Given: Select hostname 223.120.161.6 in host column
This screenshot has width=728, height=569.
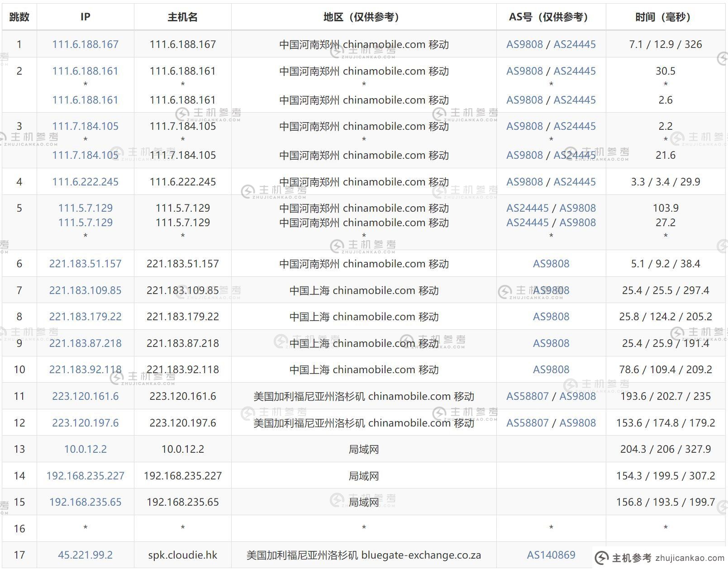Looking at the screenshot, I should point(182,396).
